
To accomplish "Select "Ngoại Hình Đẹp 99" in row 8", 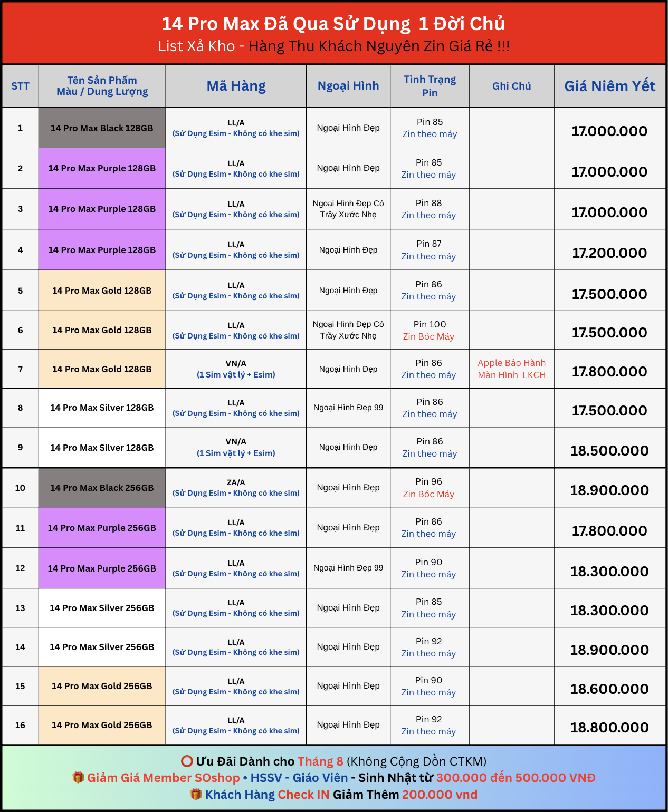I will pos(348,408).
